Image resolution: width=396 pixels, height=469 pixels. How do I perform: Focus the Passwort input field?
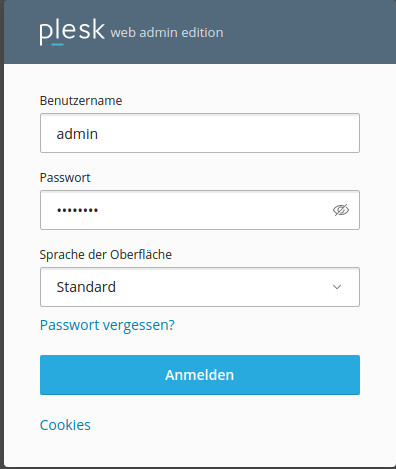tap(200, 210)
